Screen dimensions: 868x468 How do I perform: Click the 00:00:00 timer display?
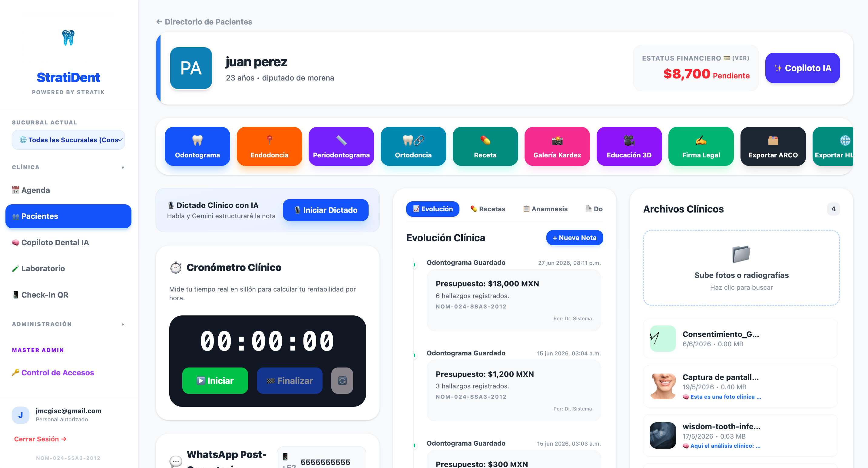click(267, 341)
